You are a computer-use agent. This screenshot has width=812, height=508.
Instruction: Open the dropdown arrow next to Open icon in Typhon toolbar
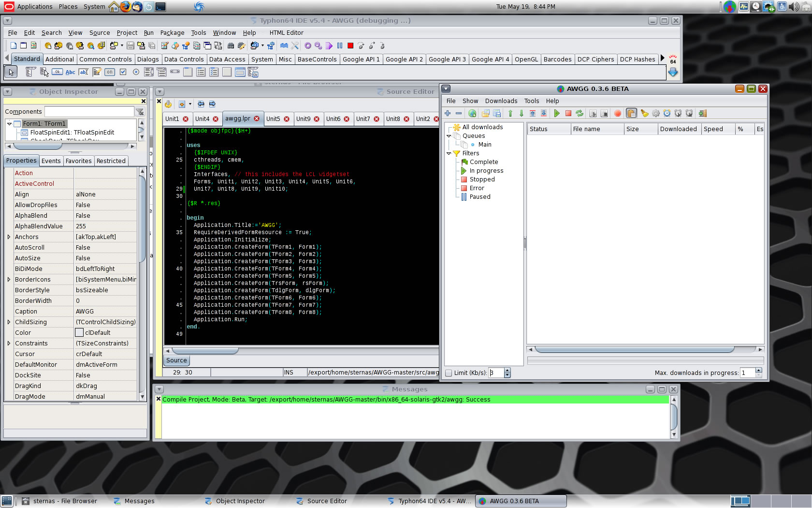pos(122,45)
